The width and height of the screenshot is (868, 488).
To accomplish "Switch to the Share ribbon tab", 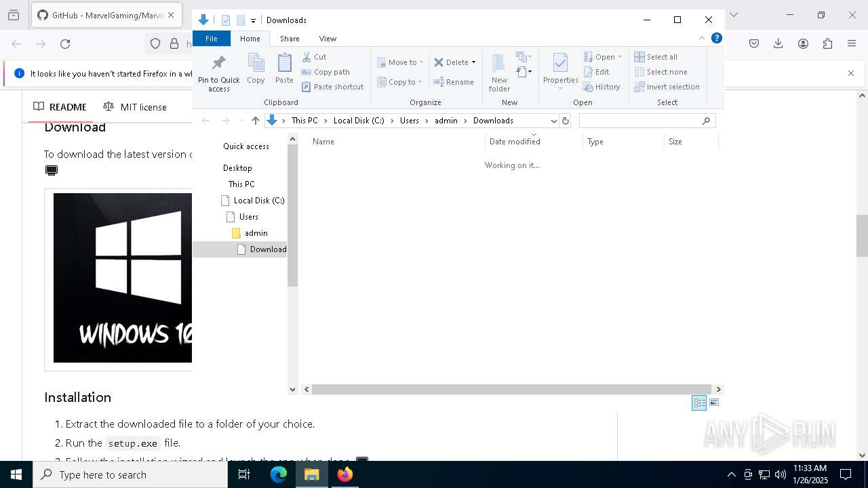I will pos(290,39).
